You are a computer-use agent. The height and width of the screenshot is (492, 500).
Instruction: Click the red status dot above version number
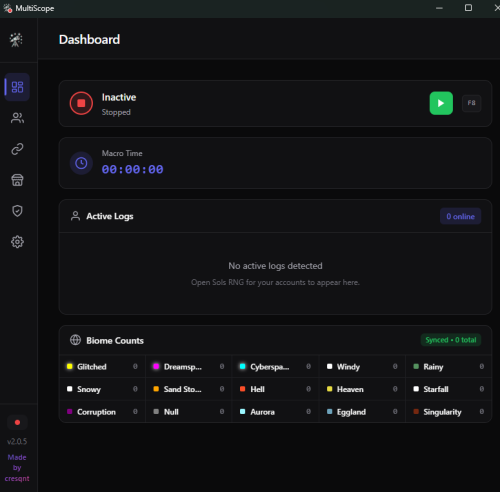point(17,422)
